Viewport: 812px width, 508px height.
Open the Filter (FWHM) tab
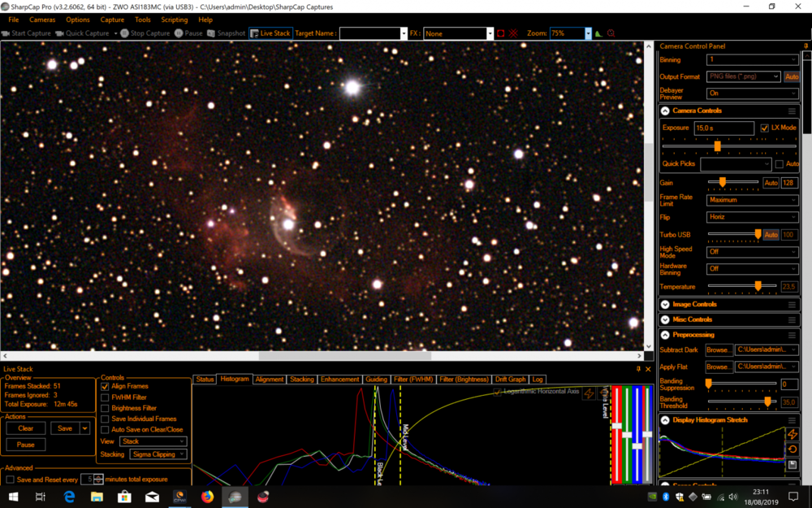click(x=413, y=380)
